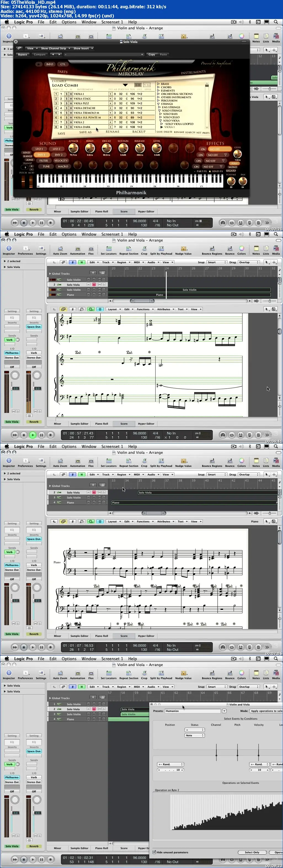Open the CTL page in Philharmonik
The image size is (283, 868).
63,64
